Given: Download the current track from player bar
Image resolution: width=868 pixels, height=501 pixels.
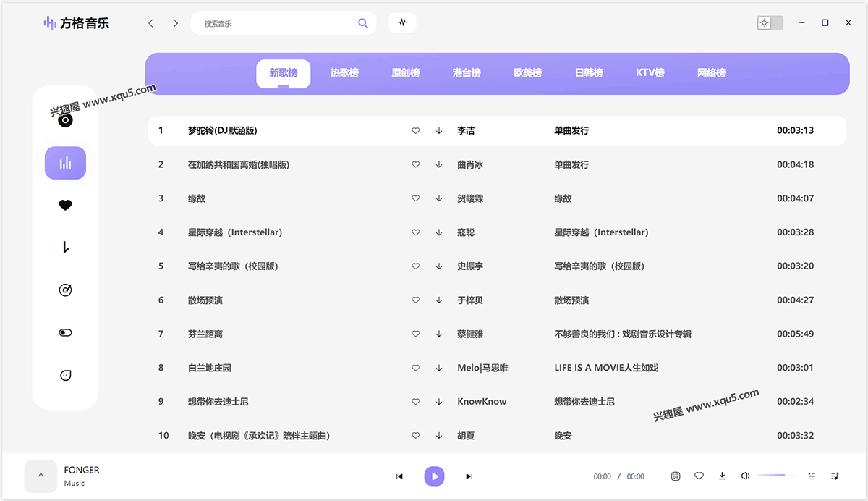Looking at the screenshot, I should (722, 476).
